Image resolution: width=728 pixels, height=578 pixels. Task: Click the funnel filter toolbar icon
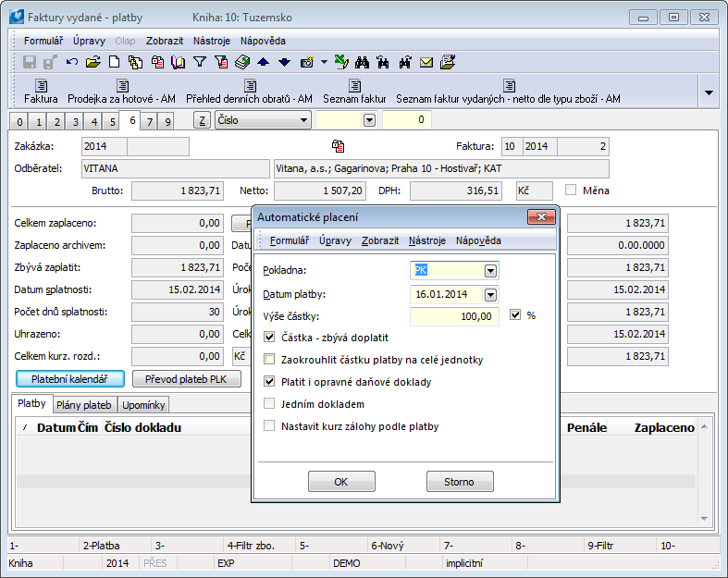(199, 63)
